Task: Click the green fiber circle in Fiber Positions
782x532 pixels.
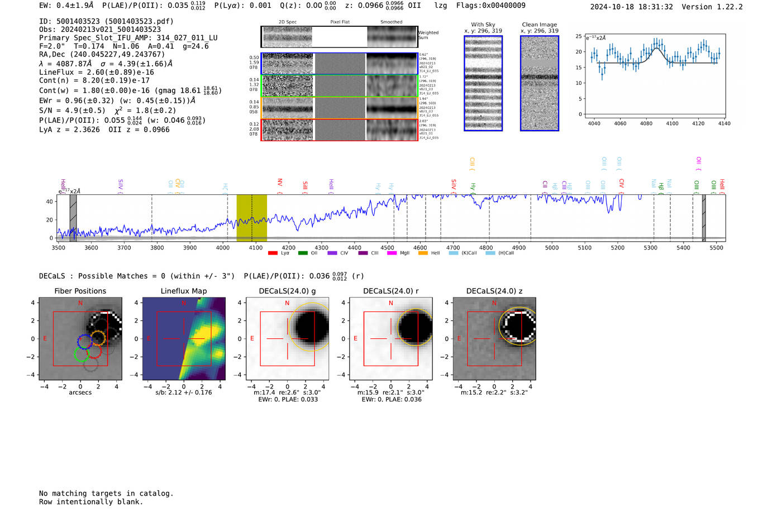Action: 81,354
